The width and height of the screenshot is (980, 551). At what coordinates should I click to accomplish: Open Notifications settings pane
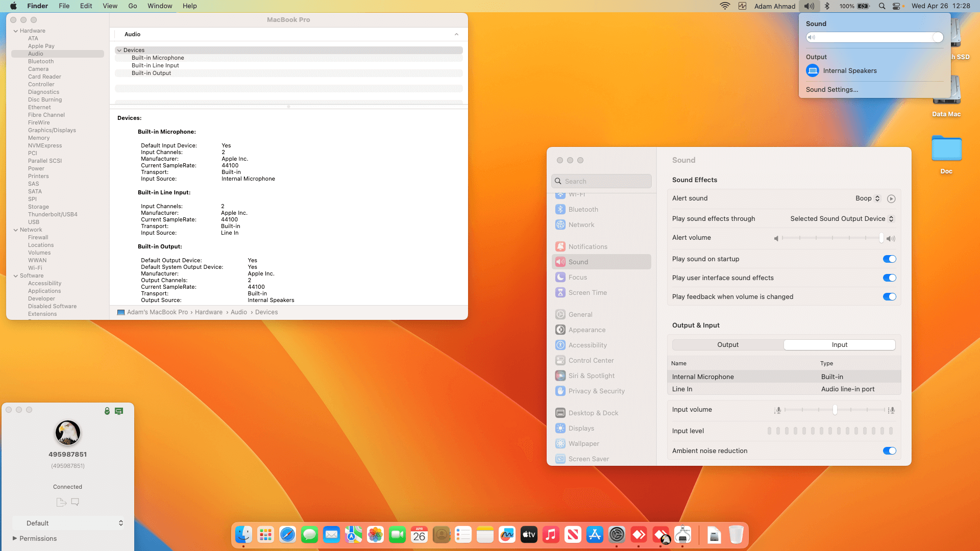601,247
